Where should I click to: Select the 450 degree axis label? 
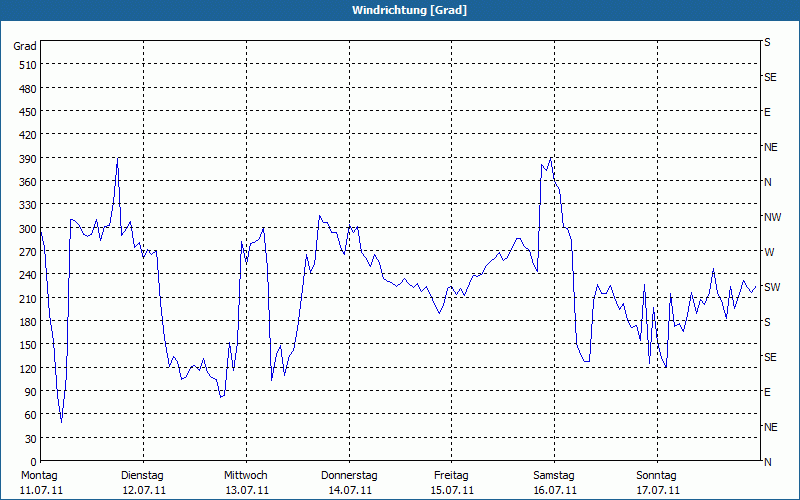[x=29, y=112]
